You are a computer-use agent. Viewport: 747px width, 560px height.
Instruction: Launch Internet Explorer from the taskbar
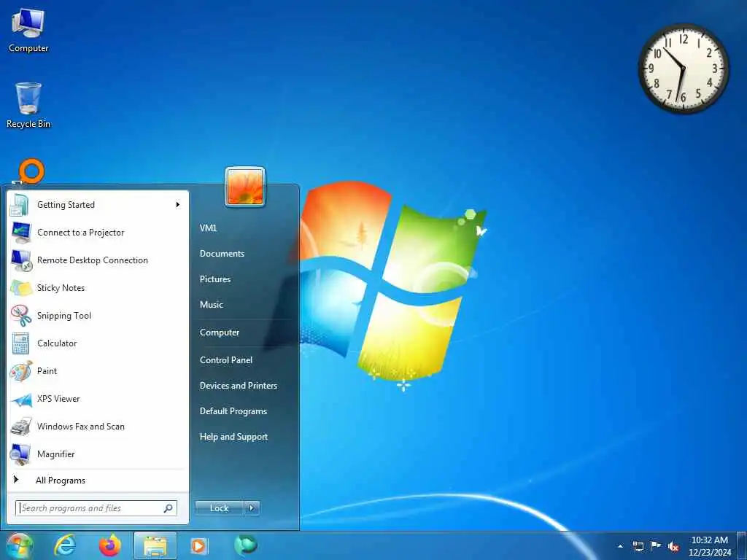[64, 545]
